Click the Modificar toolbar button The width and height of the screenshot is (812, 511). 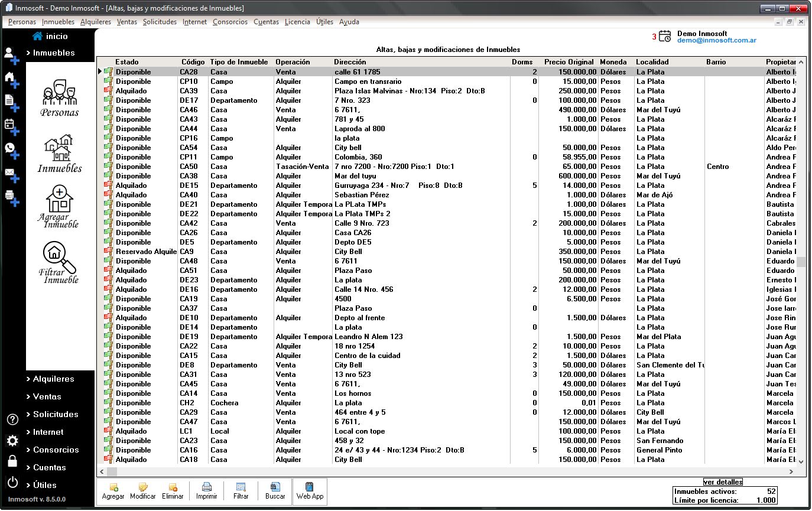(x=143, y=492)
